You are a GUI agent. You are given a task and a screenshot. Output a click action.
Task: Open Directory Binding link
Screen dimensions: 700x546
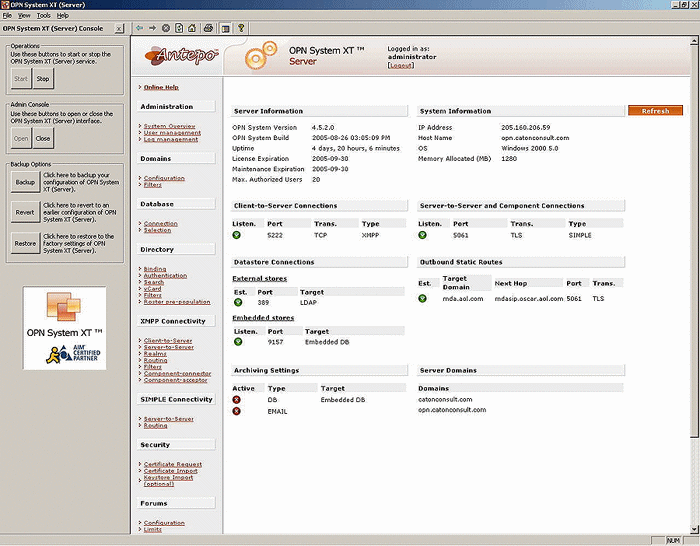point(155,269)
